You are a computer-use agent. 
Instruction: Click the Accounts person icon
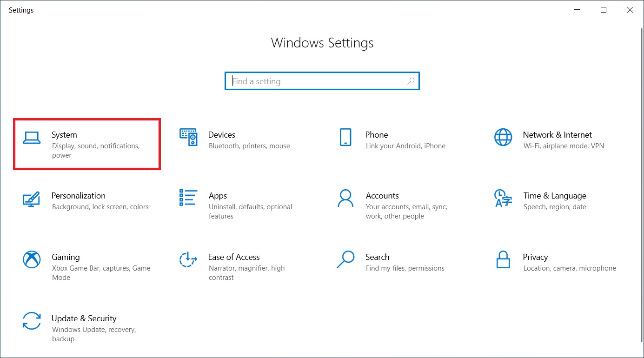pyautogui.click(x=345, y=198)
